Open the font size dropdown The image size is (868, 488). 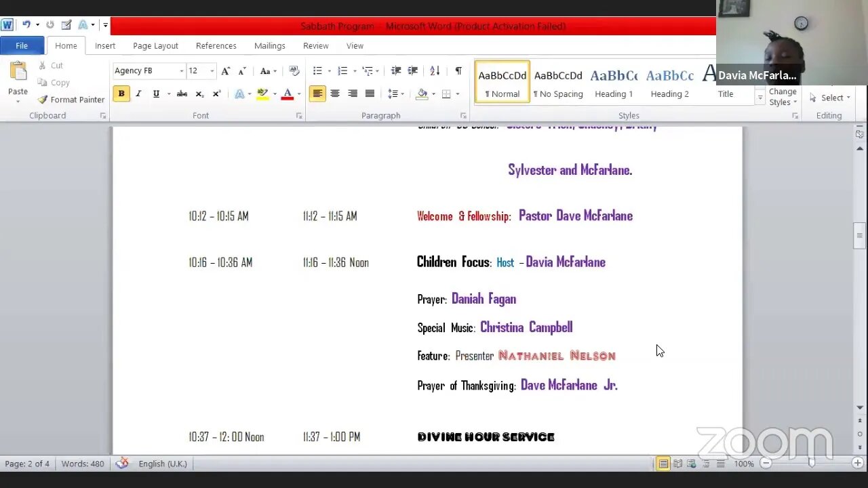coord(212,70)
